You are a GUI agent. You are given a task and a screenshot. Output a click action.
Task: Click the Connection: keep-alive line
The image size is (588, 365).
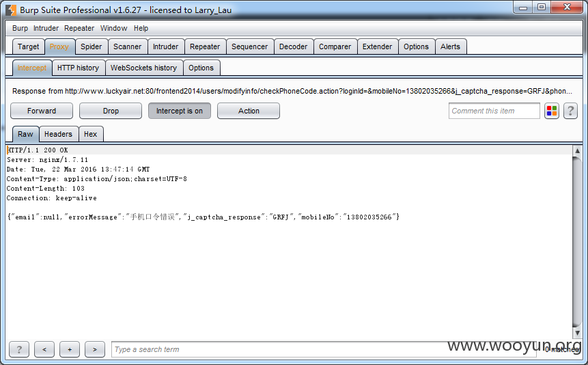(51, 198)
